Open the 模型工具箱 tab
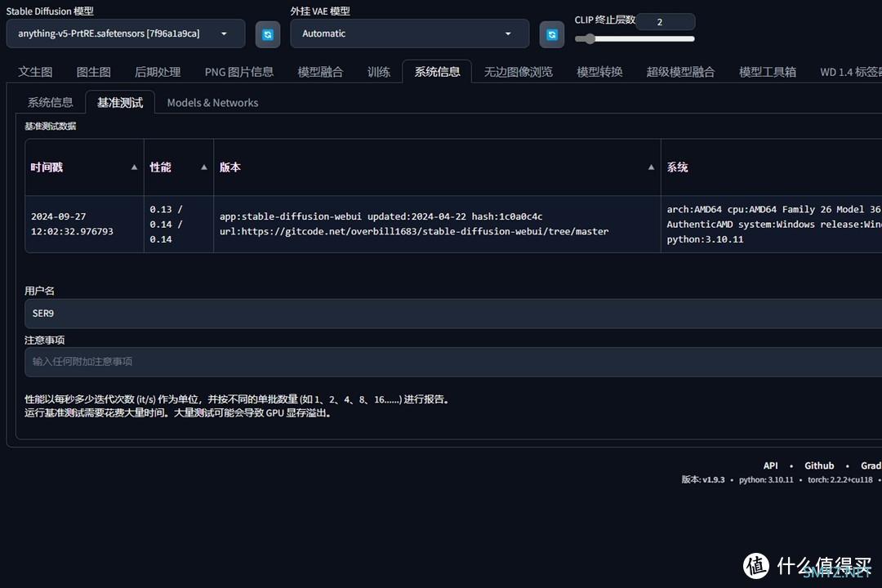882x588 pixels. pos(767,72)
